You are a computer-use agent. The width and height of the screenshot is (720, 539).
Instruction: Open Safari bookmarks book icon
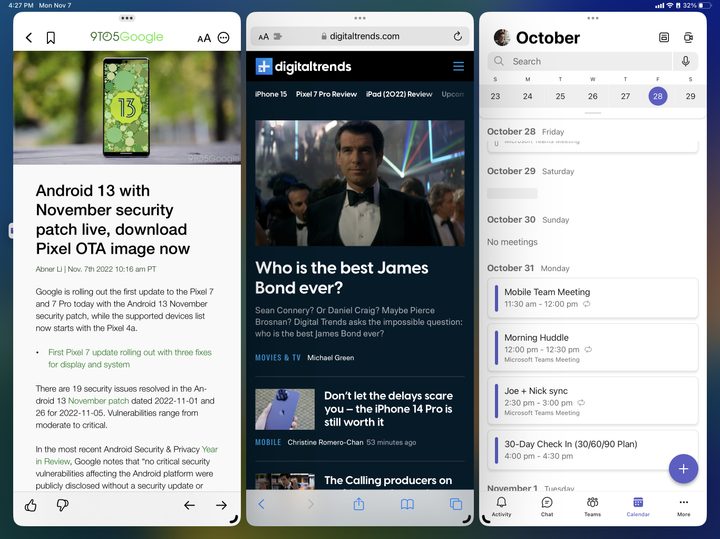click(407, 504)
